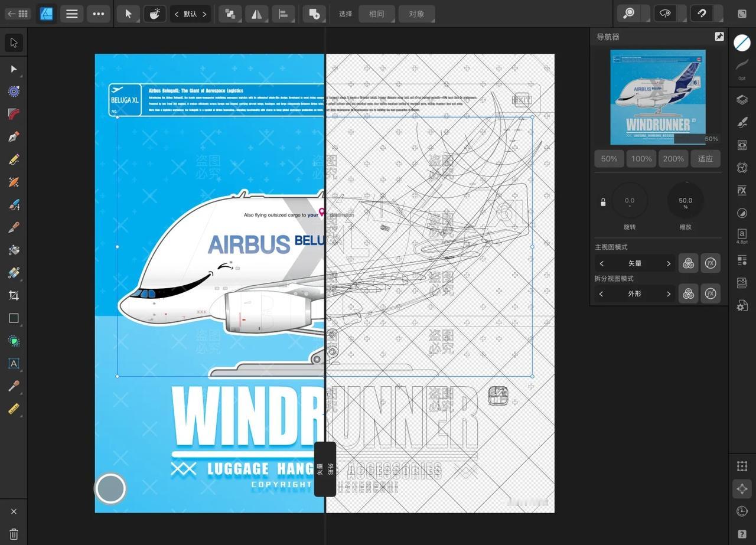The image size is (756, 545).
Task: Open the hamburger document menu
Action: pyautogui.click(x=72, y=14)
